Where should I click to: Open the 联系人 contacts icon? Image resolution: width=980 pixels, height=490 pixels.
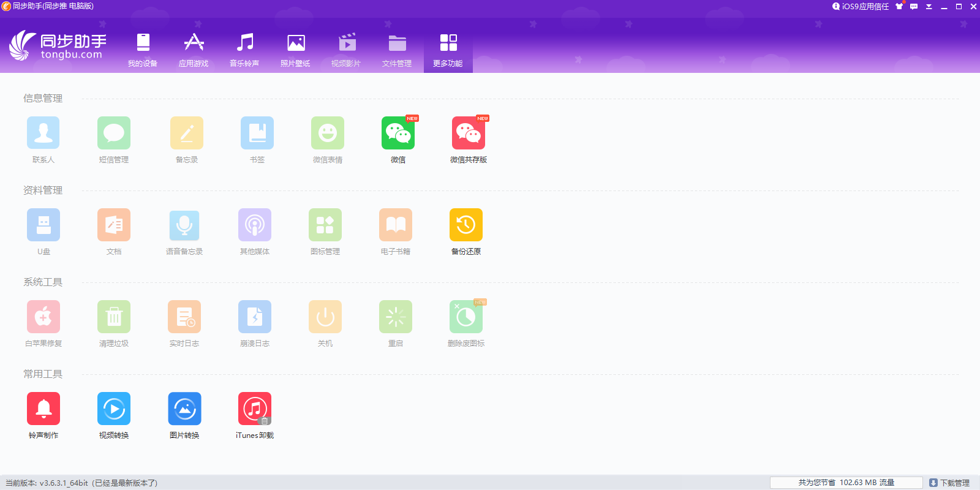click(x=43, y=134)
